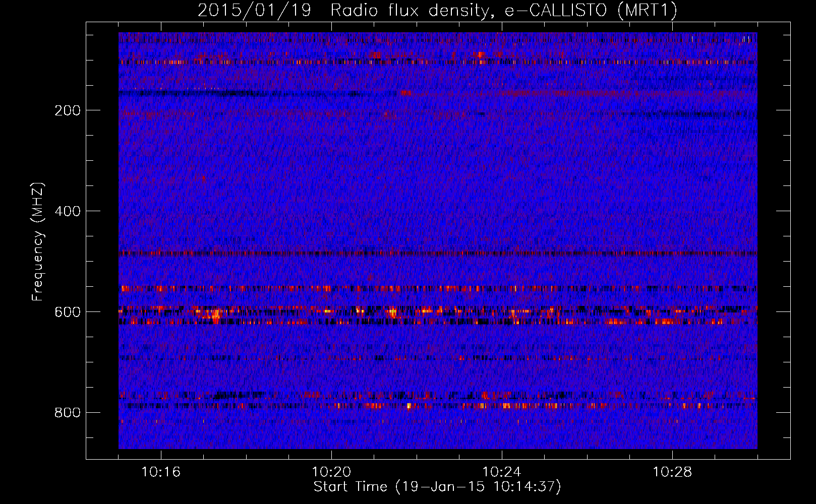Click the 600 frequency tick label
Image resolution: width=816 pixels, height=504 pixels.
[68, 312]
